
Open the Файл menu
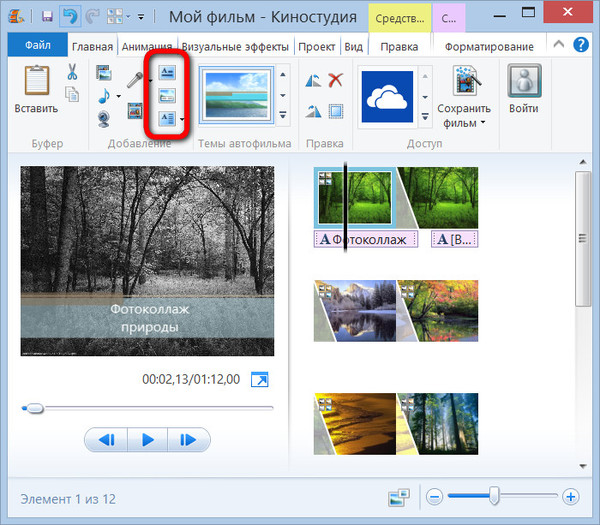coord(38,46)
